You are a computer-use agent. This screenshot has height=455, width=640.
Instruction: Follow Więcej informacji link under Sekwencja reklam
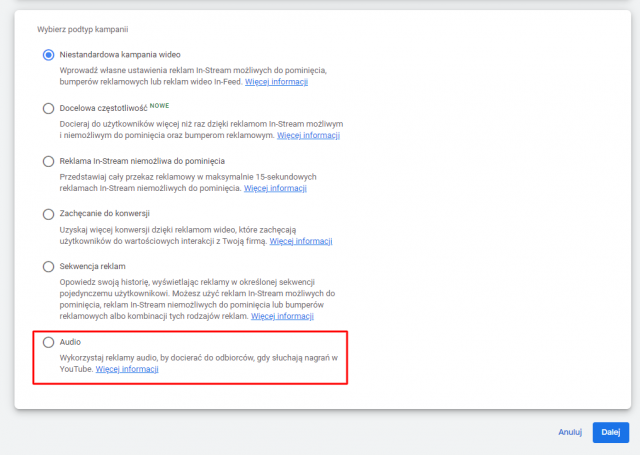[282, 316]
